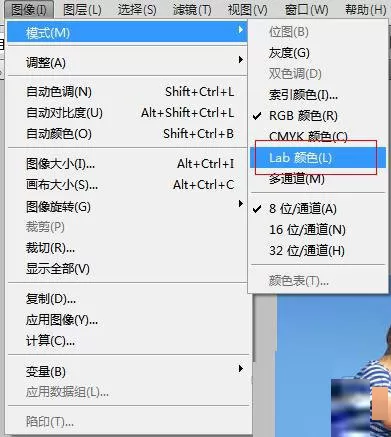Image resolution: width=391 pixels, height=437 pixels.
Task: Expand the 模式(M) submenu
Action: pos(127,32)
